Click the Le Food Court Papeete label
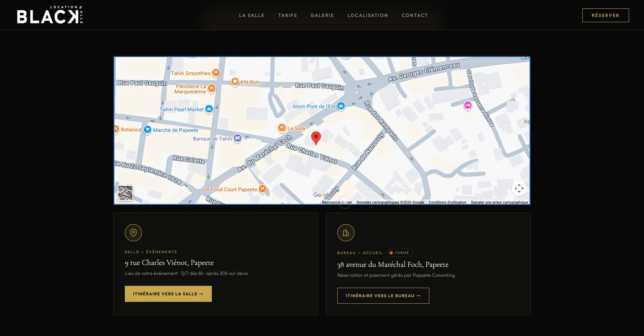The height and width of the screenshot is (336, 644). click(x=231, y=190)
